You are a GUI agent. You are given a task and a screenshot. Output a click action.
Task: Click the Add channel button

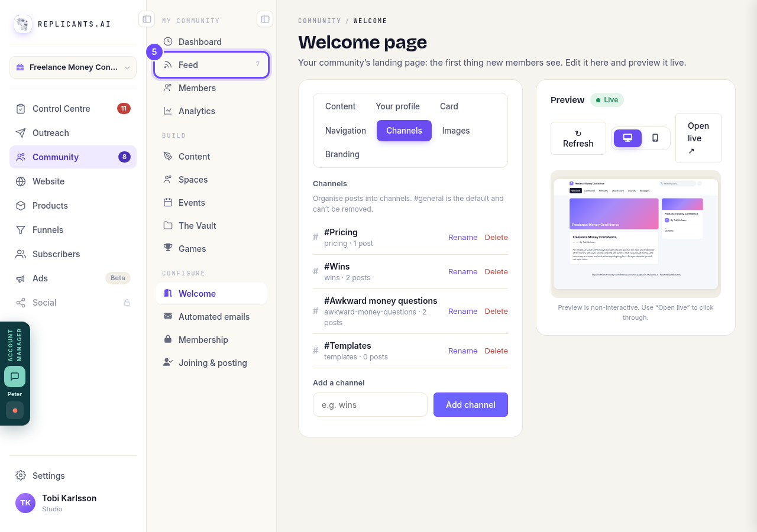click(471, 405)
